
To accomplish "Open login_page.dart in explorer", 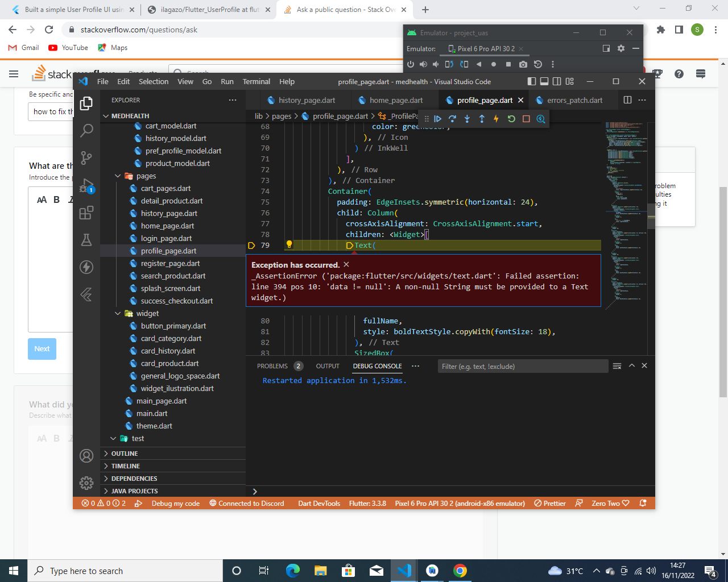I will point(167,239).
